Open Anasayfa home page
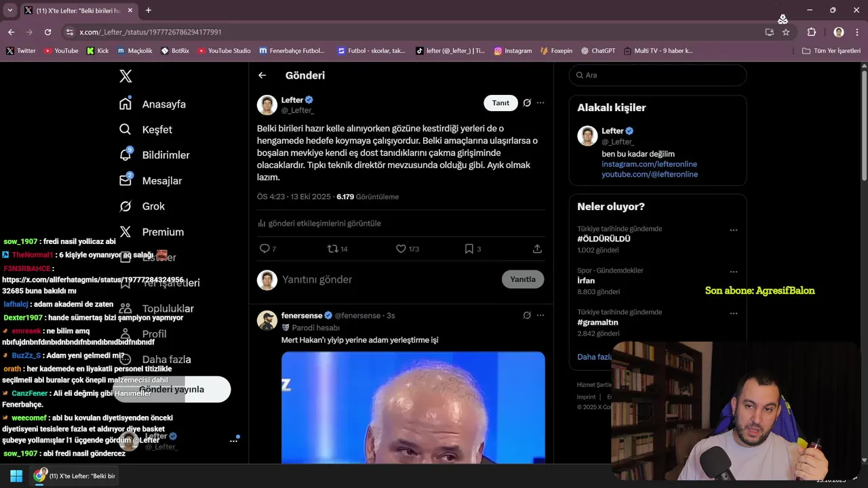 (x=153, y=104)
